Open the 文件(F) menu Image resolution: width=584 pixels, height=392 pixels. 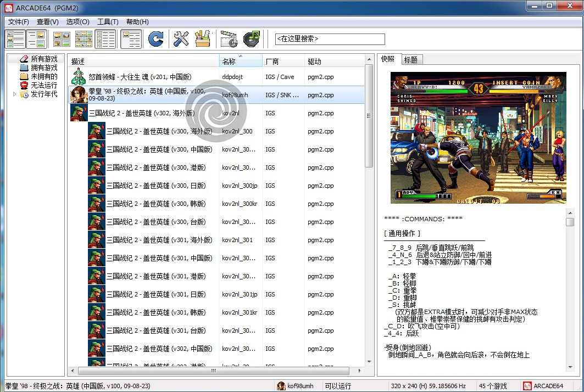pyautogui.click(x=19, y=21)
